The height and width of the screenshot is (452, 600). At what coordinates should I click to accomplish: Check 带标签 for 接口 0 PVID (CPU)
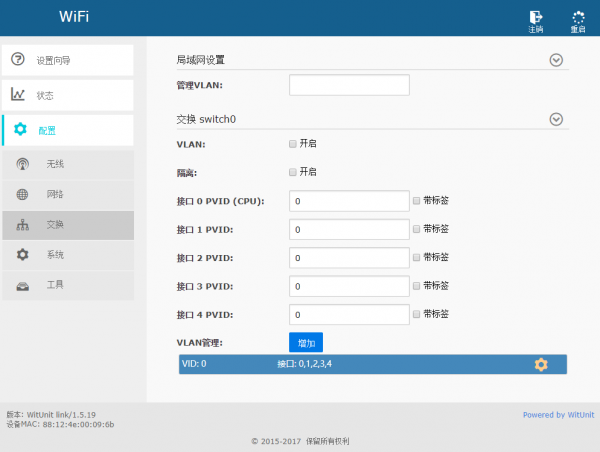click(416, 201)
